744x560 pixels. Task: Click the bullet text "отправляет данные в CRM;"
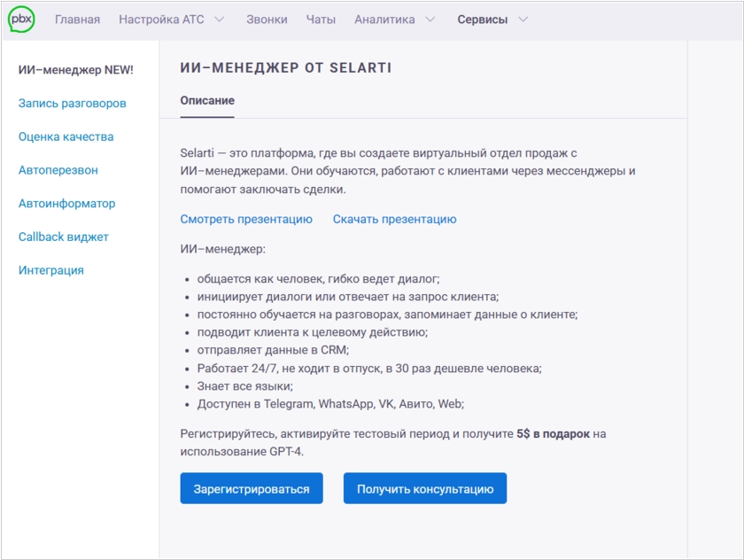click(273, 350)
